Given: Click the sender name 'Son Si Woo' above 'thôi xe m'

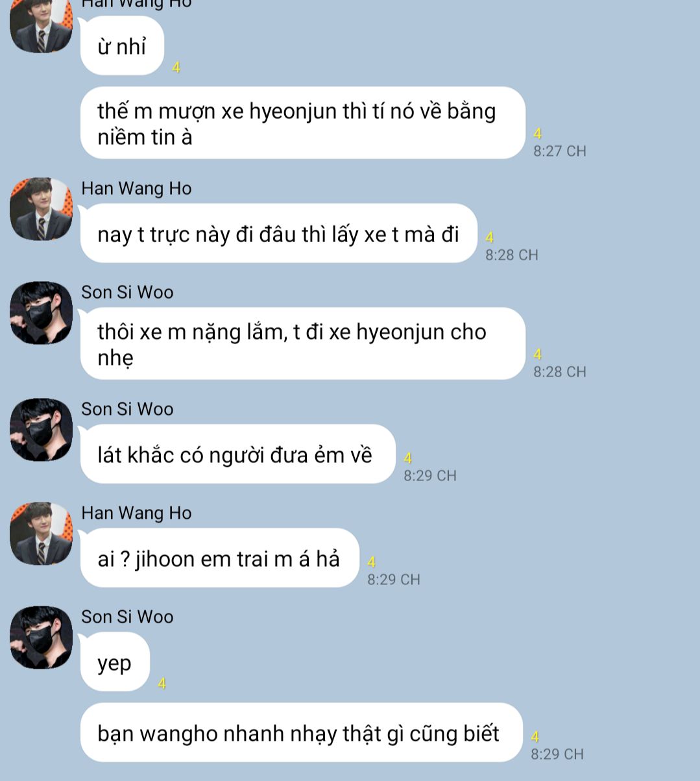Looking at the screenshot, I should tap(127, 292).
